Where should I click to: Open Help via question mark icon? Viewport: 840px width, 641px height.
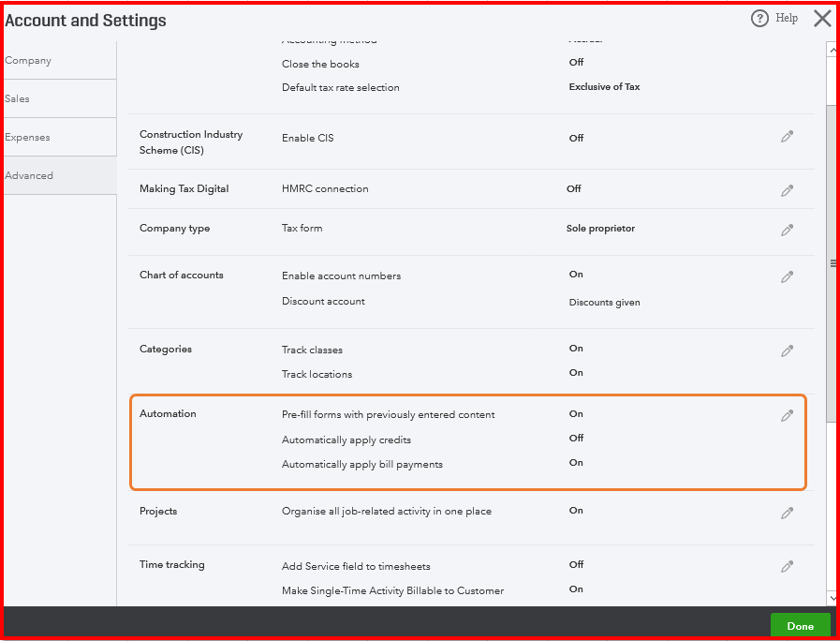[x=759, y=18]
